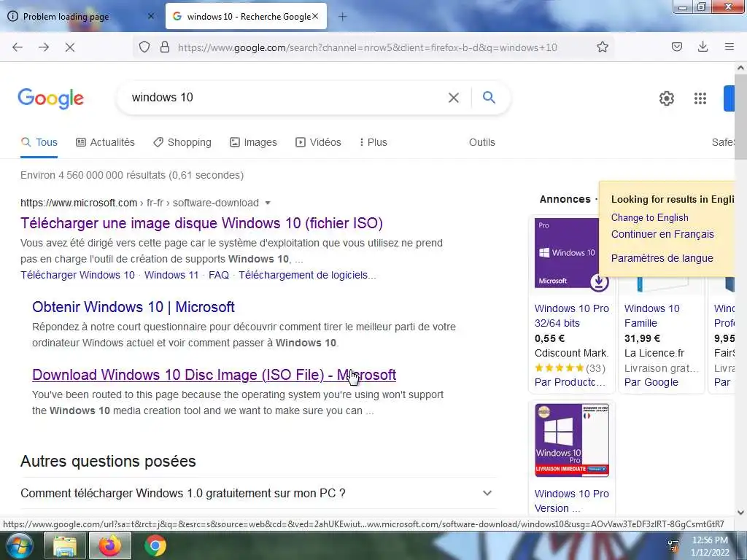The height and width of the screenshot is (560, 747).
Task: Open the Windows 10 Pro 32/64 bits ad
Action: click(x=572, y=316)
